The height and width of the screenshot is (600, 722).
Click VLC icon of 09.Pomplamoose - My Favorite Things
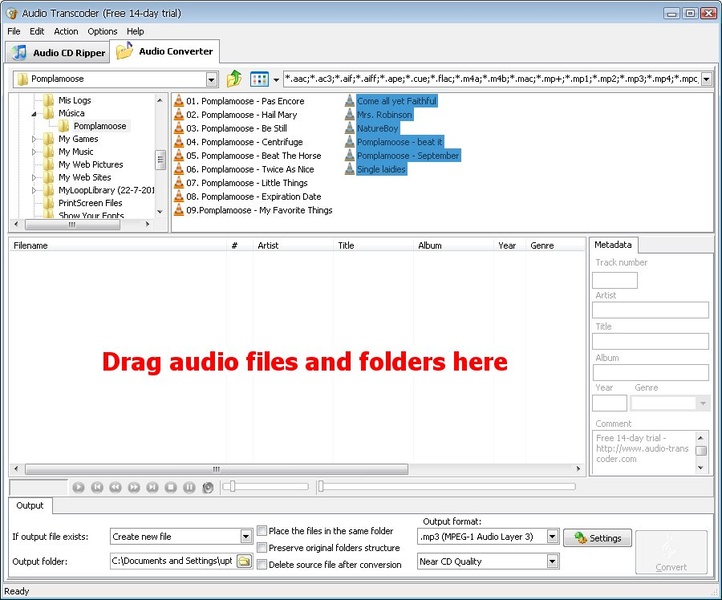pos(179,210)
